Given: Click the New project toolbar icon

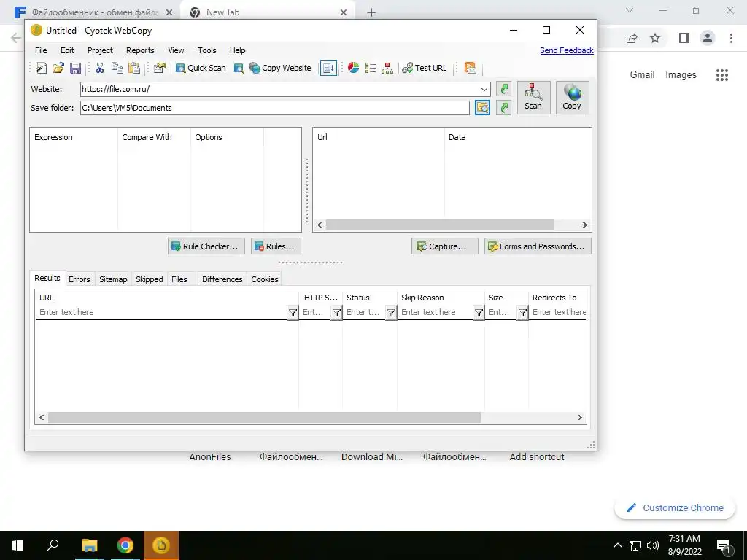Looking at the screenshot, I should [x=42, y=68].
